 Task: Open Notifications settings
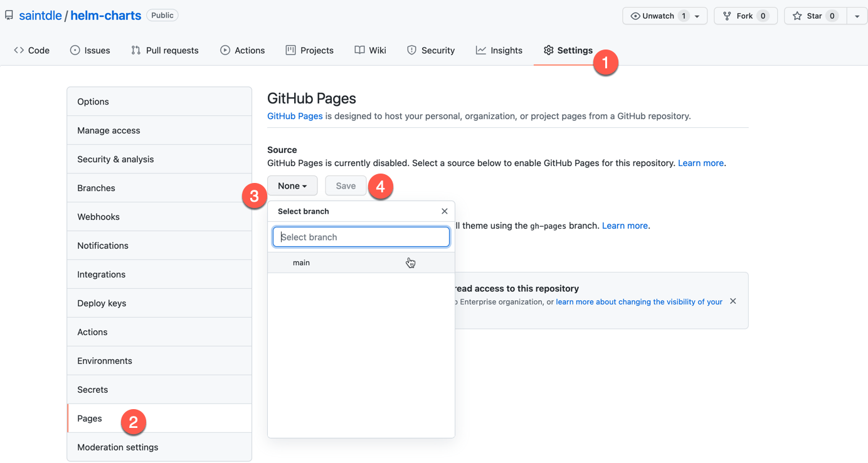(159, 246)
